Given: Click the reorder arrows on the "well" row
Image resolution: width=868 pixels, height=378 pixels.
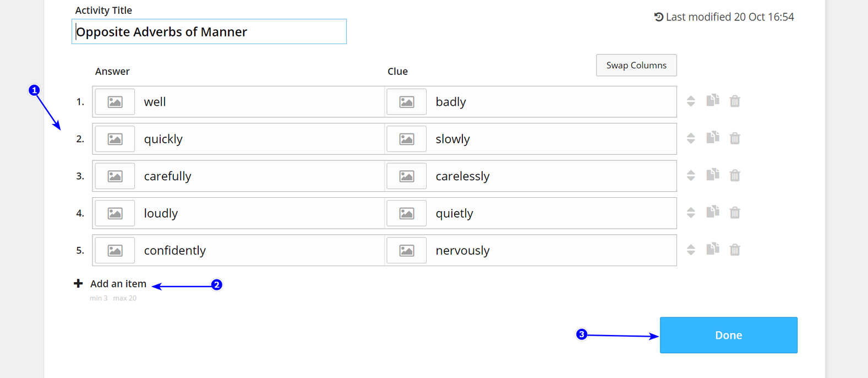Looking at the screenshot, I should [x=691, y=101].
